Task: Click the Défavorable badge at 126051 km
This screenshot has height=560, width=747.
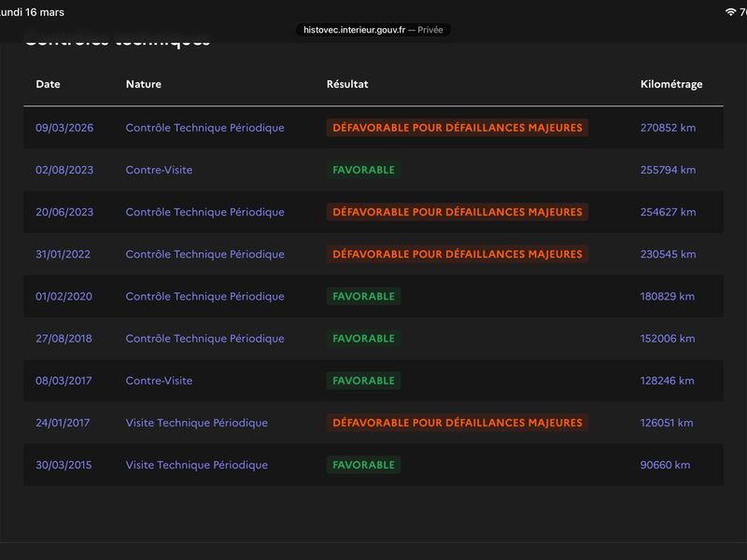Action: click(458, 423)
